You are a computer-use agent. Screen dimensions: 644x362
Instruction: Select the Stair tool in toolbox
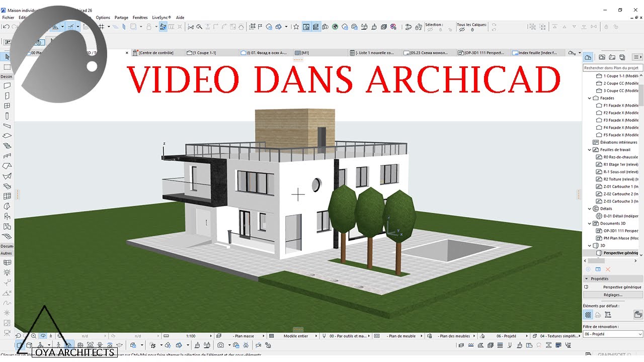7,146
